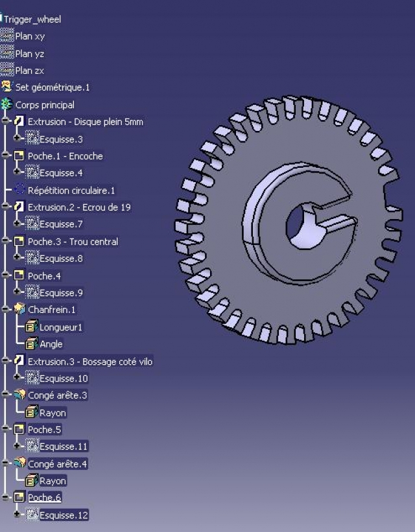Click the Congé arête.3 fillet icon
Image resolution: width=415 pixels, height=532 pixels.
pyautogui.click(x=19, y=395)
